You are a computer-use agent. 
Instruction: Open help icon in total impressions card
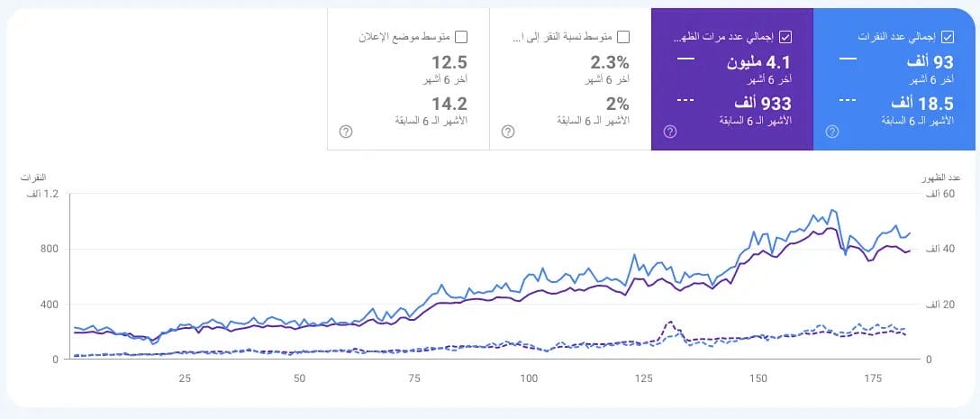click(670, 132)
